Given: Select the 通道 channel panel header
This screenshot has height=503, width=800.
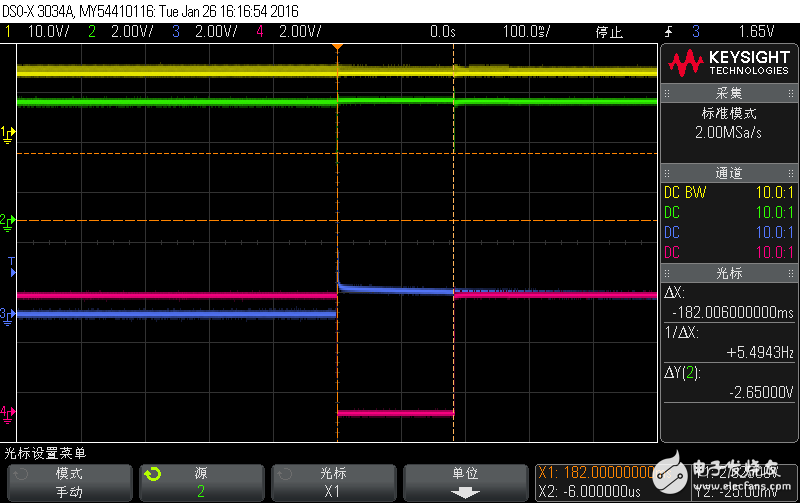Looking at the screenshot, I should coord(729,172).
